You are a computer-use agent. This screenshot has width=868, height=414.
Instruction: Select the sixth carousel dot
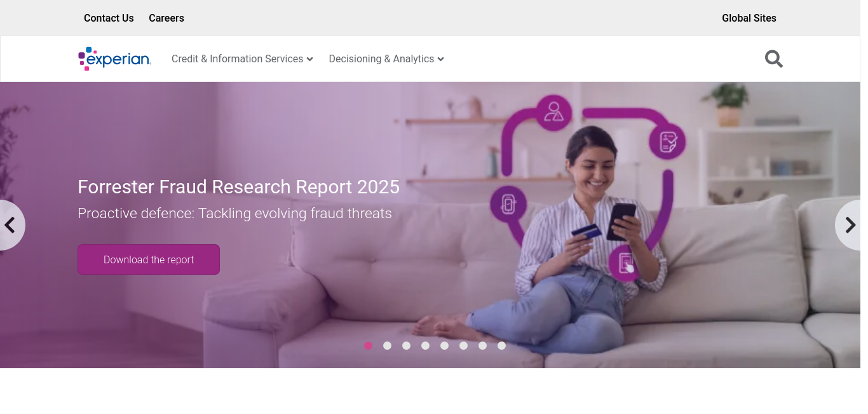[463, 345]
